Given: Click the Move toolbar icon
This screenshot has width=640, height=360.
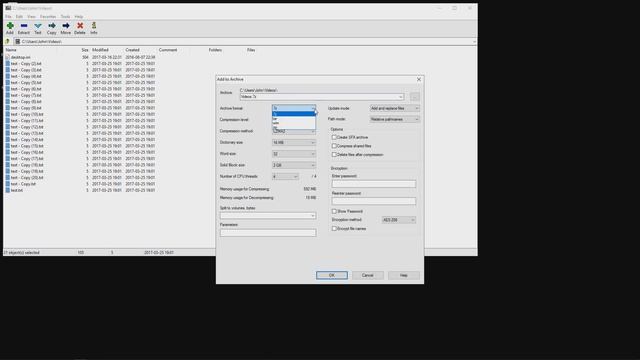Looking at the screenshot, I should (66, 26).
